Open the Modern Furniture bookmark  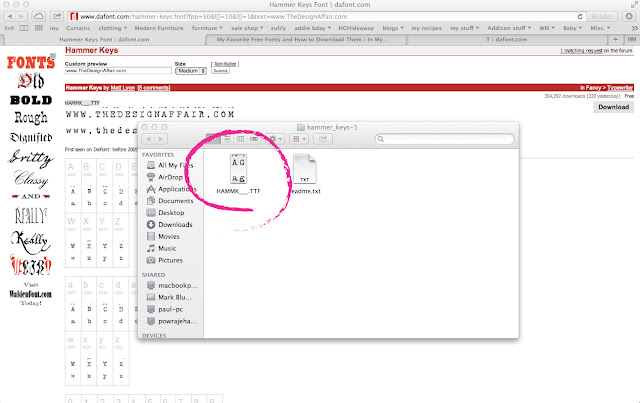point(159,28)
